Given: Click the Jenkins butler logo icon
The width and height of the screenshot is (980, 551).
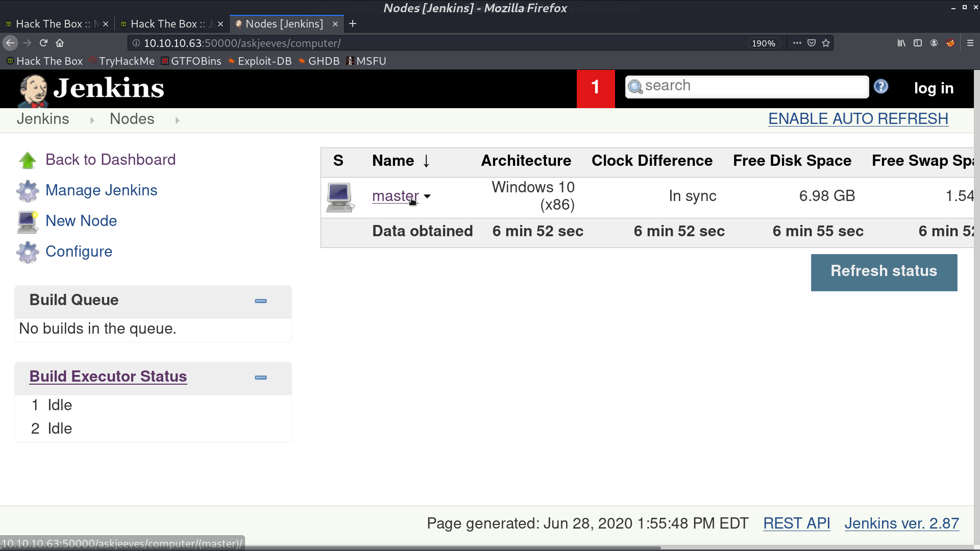Looking at the screenshot, I should pos(33,91).
